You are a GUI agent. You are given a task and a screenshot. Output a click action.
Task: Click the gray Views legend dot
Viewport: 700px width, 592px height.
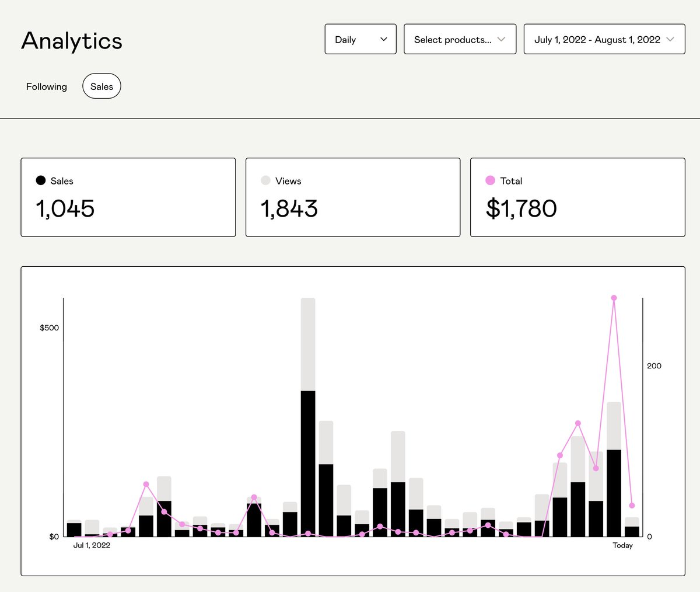coord(265,180)
